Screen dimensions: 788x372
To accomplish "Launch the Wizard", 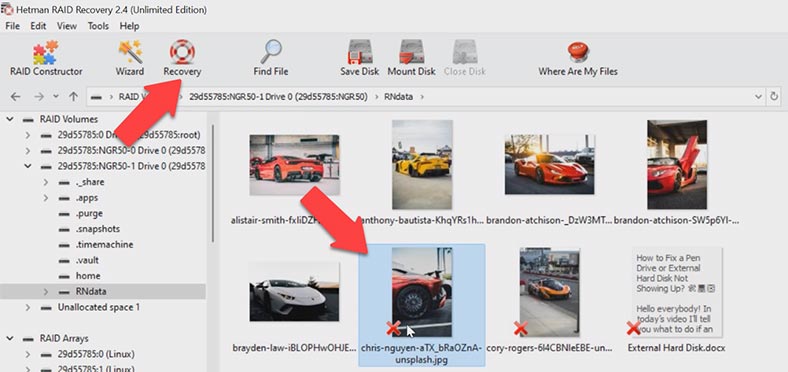I will tap(130, 58).
